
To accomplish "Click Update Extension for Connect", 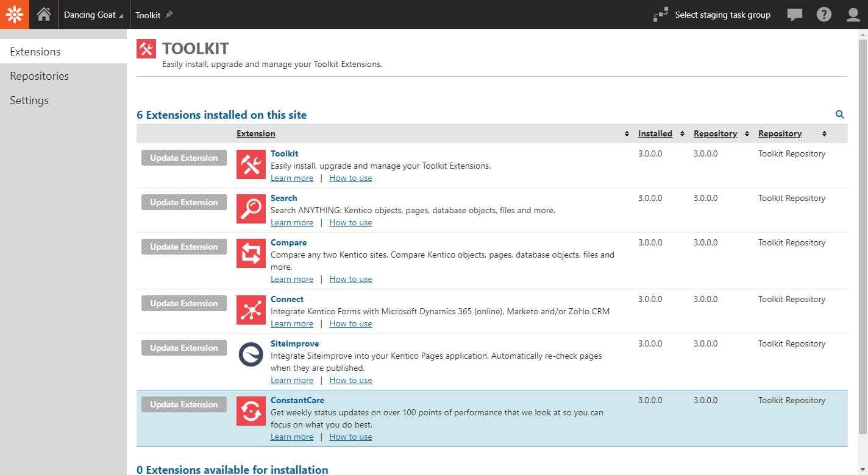I will point(184,303).
